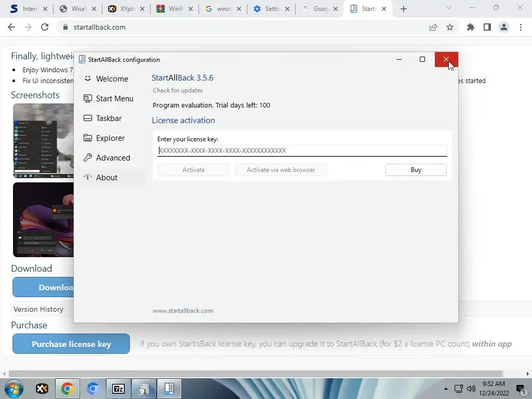Open the Advanced settings section

[x=107, y=158]
